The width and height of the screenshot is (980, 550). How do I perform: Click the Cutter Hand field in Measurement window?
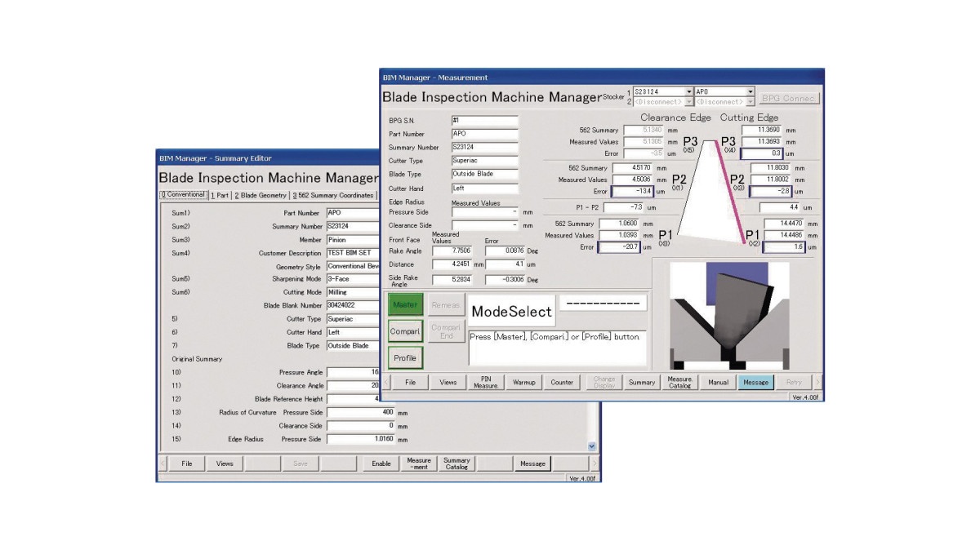(x=484, y=188)
